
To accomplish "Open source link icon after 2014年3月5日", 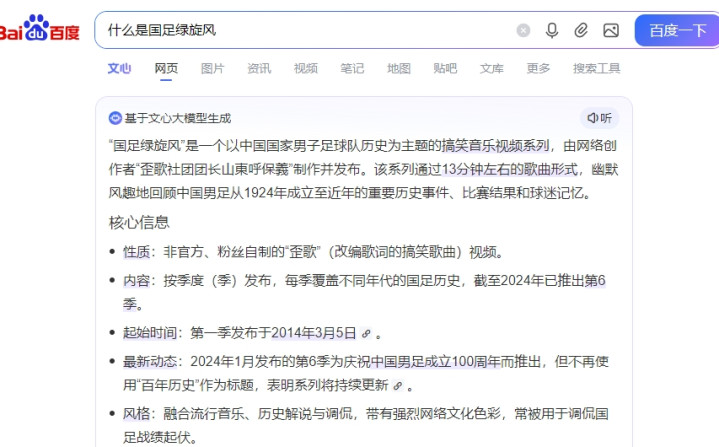I will point(366,334).
